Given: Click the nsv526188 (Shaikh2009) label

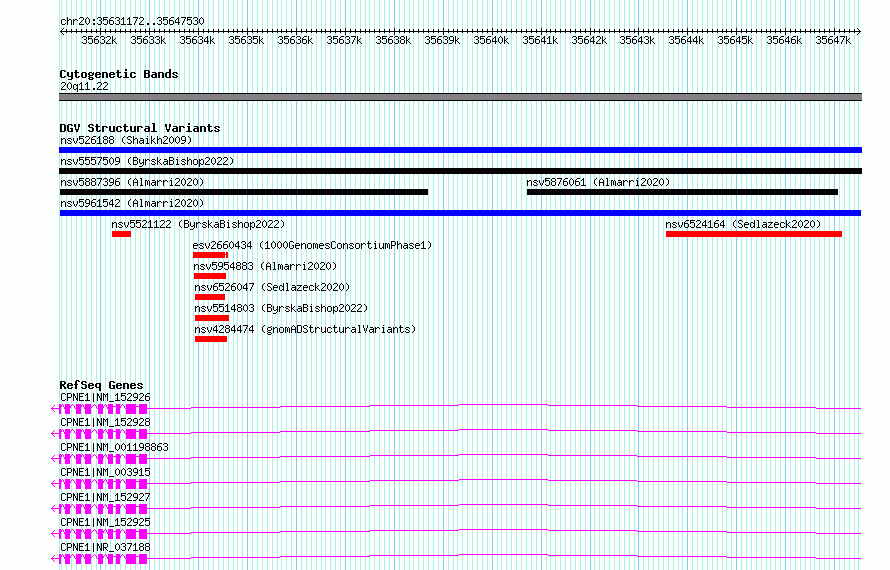Looking at the screenshot, I should click(126, 140).
